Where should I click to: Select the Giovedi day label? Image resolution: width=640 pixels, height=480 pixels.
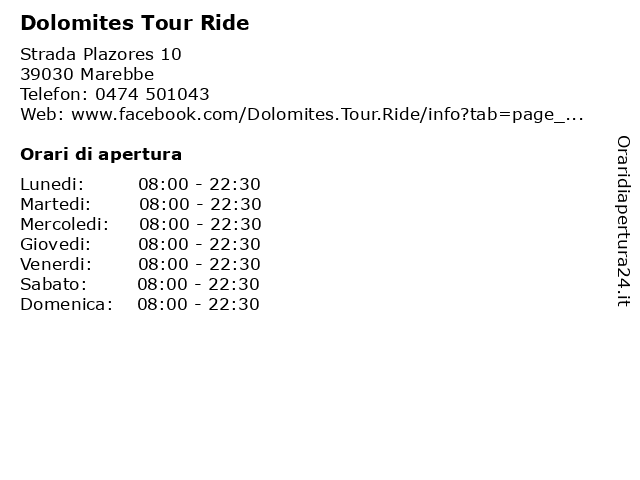tap(56, 244)
